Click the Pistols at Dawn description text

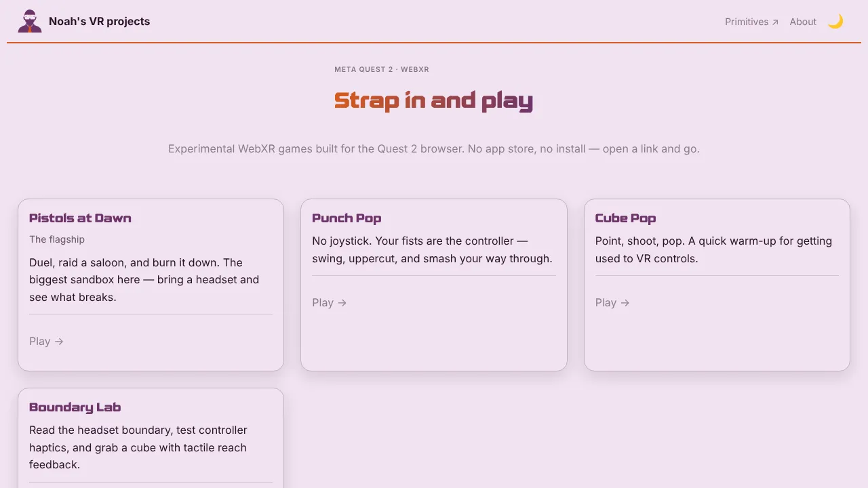[x=144, y=279]
